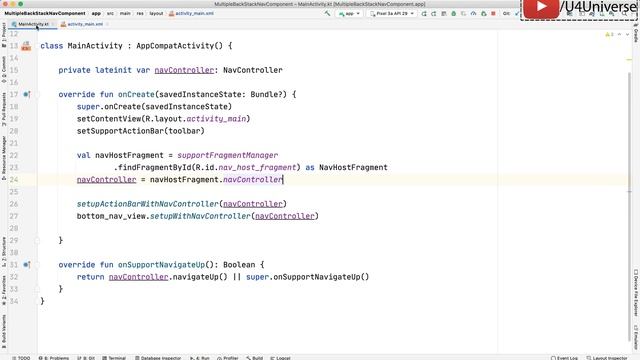The height and width of the screenshot is (360, 640).
Task: Click the related XML file gutter icon on line 13
Action: [26, 46]
